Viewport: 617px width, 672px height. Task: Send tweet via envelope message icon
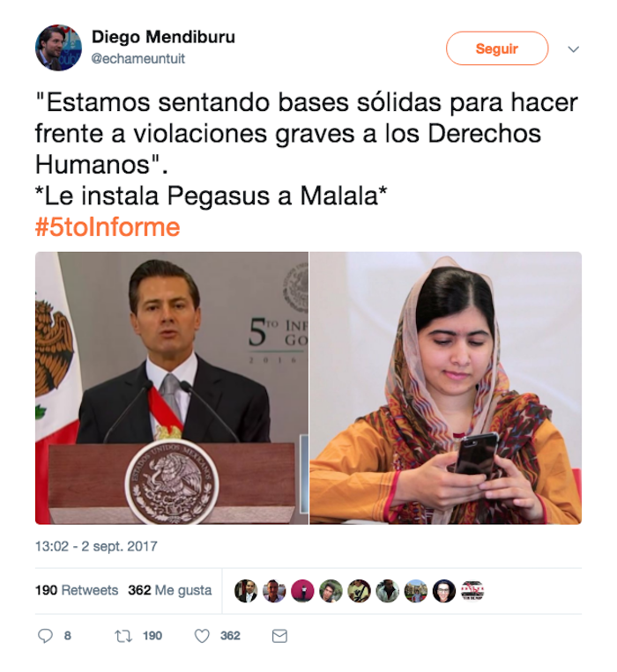coord(279,636)
